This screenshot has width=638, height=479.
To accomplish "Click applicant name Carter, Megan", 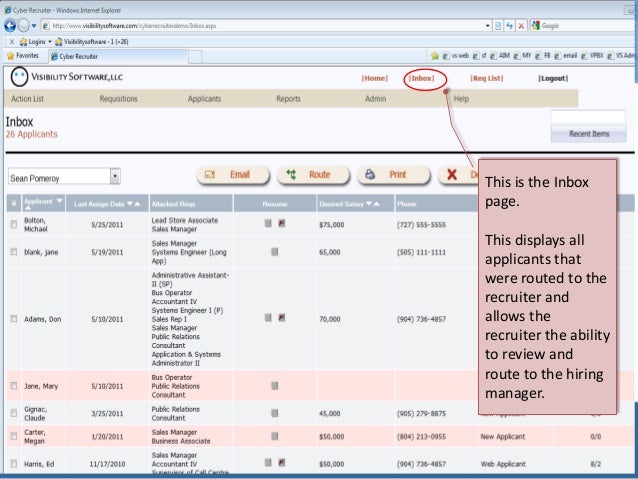I will click(34, 436).
